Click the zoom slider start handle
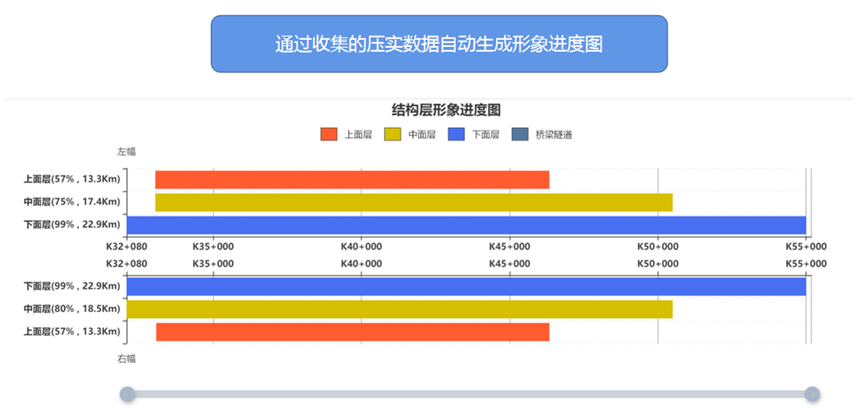This screenshot has height=412, width=860. pos(127,394)
